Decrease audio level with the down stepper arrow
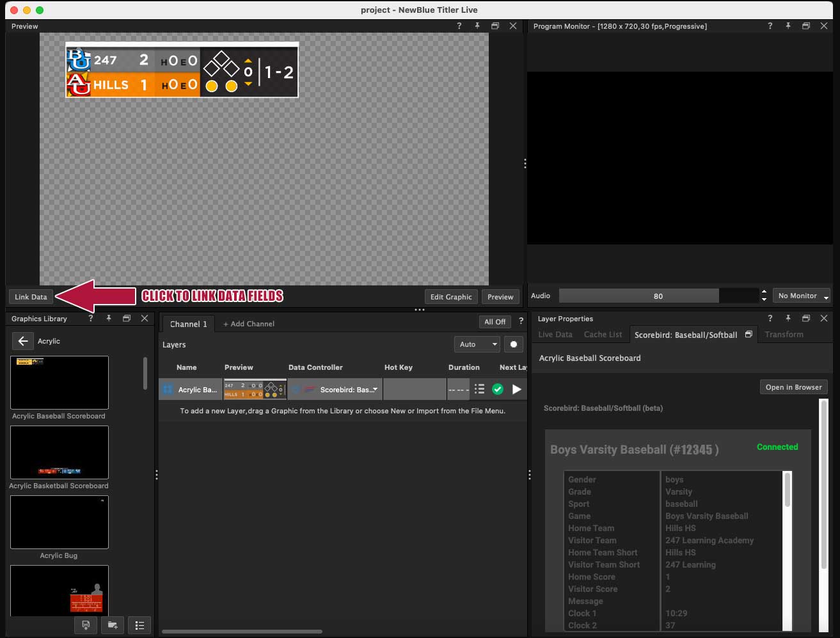Image resolution: width=840 pixels, height=638 pixels. [764, 299]
